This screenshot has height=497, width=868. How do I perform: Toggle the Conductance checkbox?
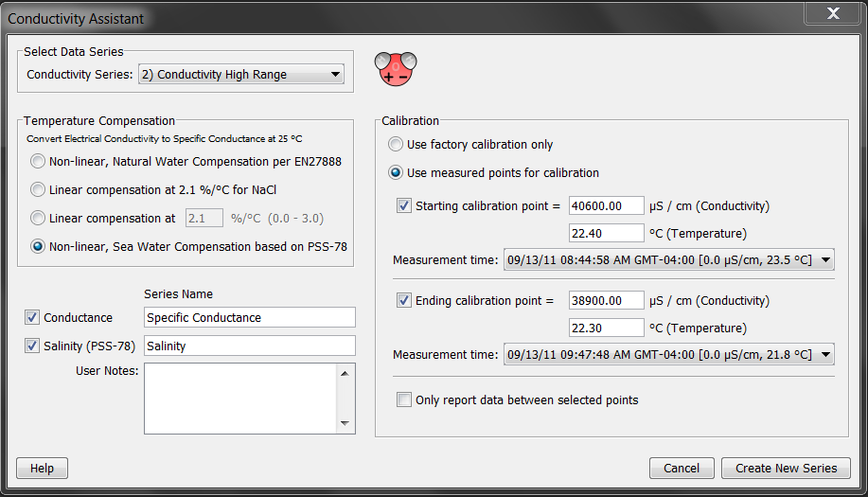click(x=33, y=318)
